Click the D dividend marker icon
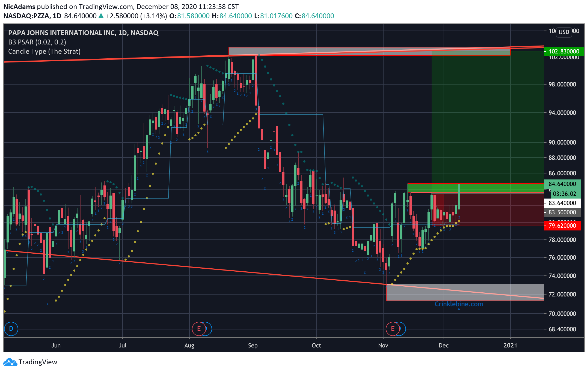The height and width of the screenshot is (372, 588). click(x=11, y=329)
